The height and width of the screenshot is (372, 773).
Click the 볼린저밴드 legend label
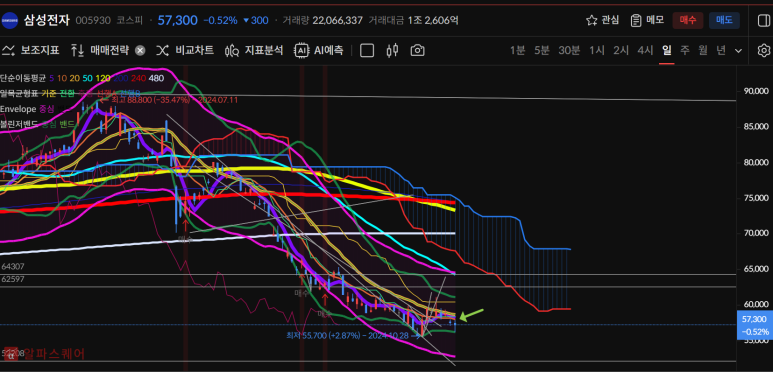[19, 124]
